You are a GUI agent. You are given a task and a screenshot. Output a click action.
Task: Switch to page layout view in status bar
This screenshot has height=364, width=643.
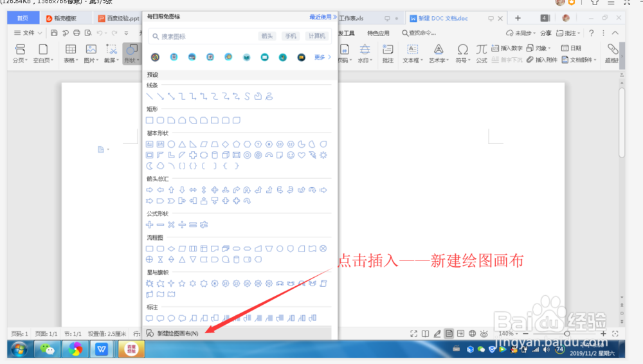coord(449,334)
